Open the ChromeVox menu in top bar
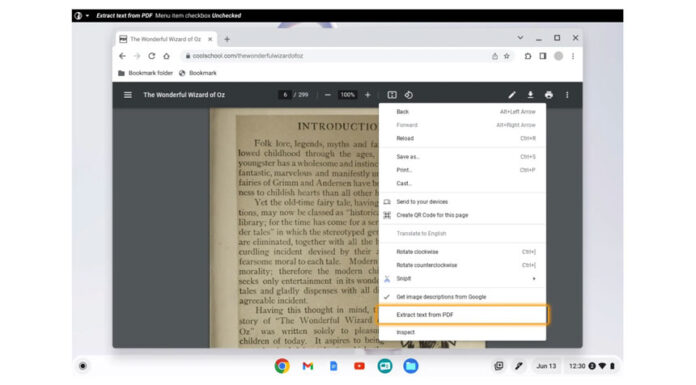Image resolution: width=696 pixels, height=385 pixels. (x=81, y=16)
